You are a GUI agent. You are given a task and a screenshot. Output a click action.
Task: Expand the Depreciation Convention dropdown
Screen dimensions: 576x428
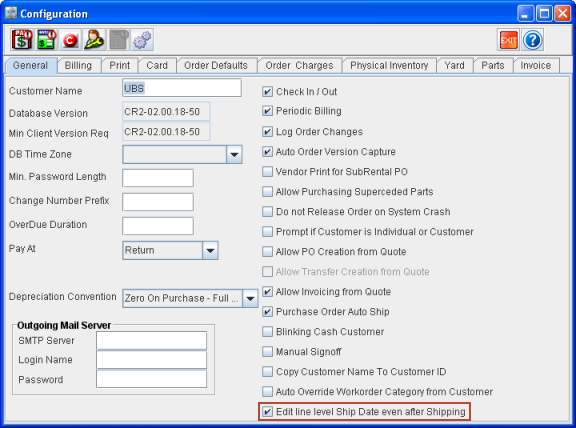(250, 298)
